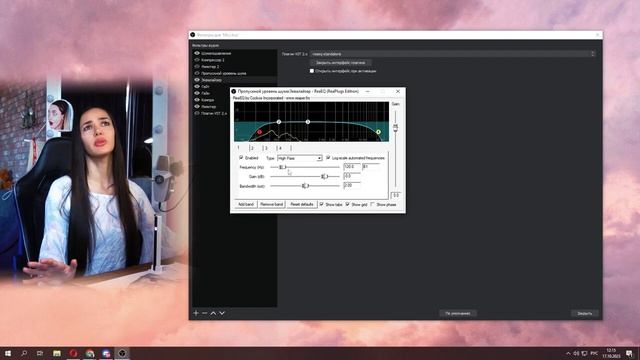Click the Remove band button
Viewport: 640px width, 360px height.
pos(272,204)
